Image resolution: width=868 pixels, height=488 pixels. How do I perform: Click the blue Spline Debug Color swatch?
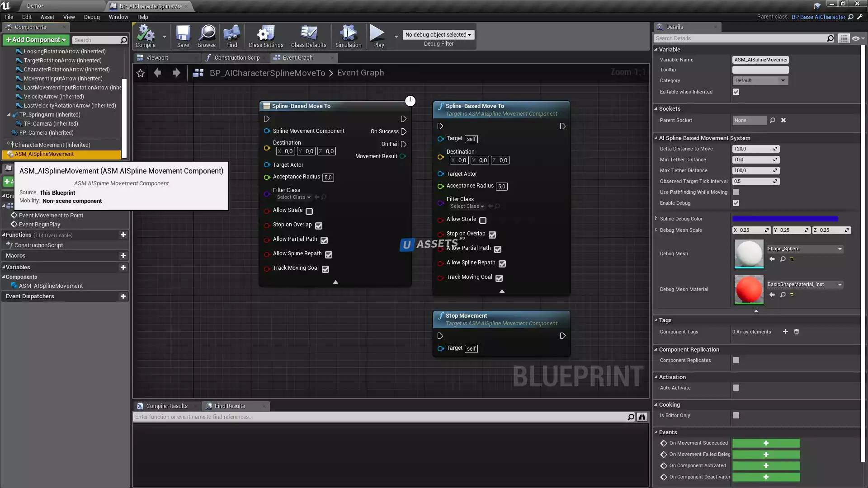point(785,219)
